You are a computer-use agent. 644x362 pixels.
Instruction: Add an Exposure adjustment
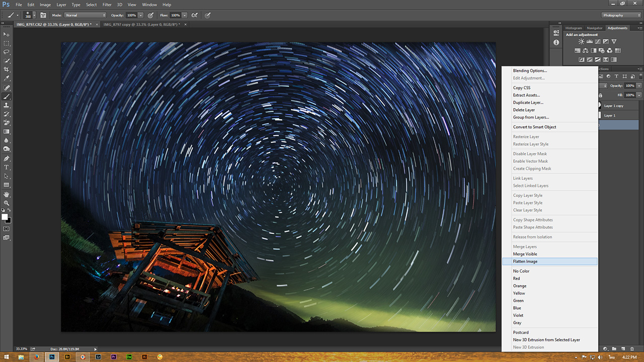pyautogui.click(x=606, y=42)
